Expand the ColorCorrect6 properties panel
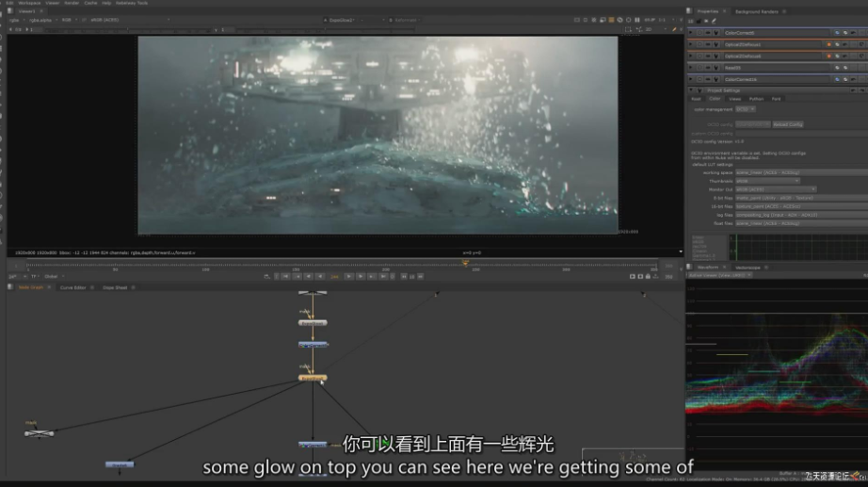 [x=690, y=33]
